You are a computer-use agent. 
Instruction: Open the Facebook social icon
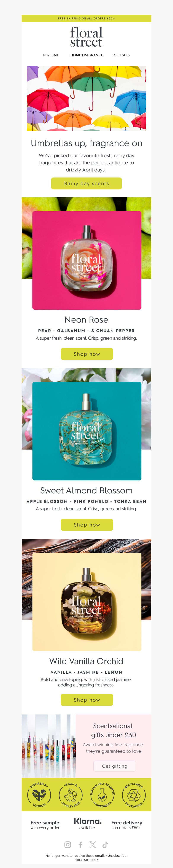coord(80,844)
